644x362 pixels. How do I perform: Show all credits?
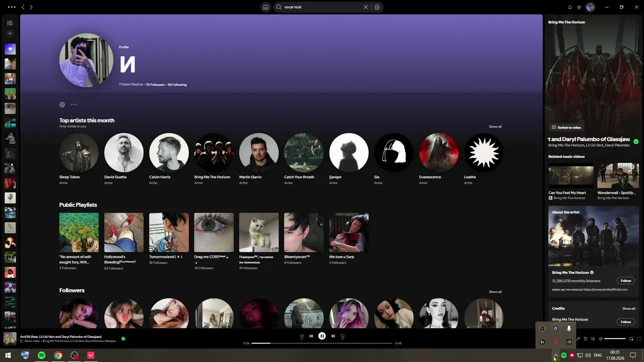click(628, 309)
